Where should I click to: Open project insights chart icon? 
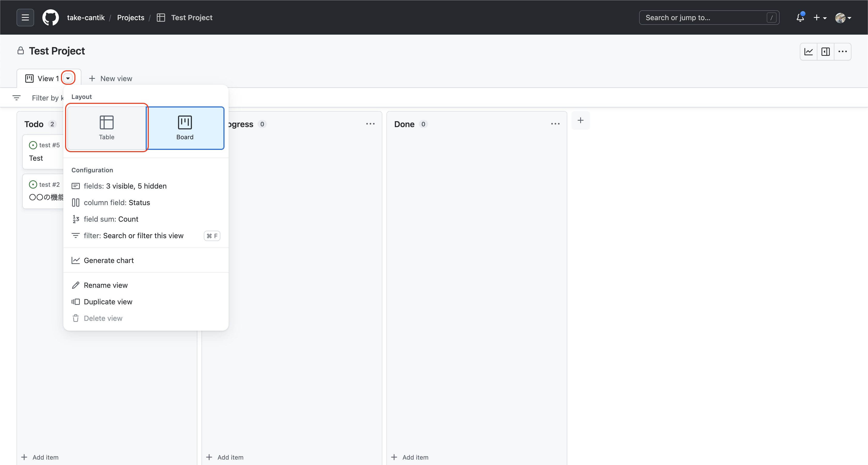[x=808, y=52]
